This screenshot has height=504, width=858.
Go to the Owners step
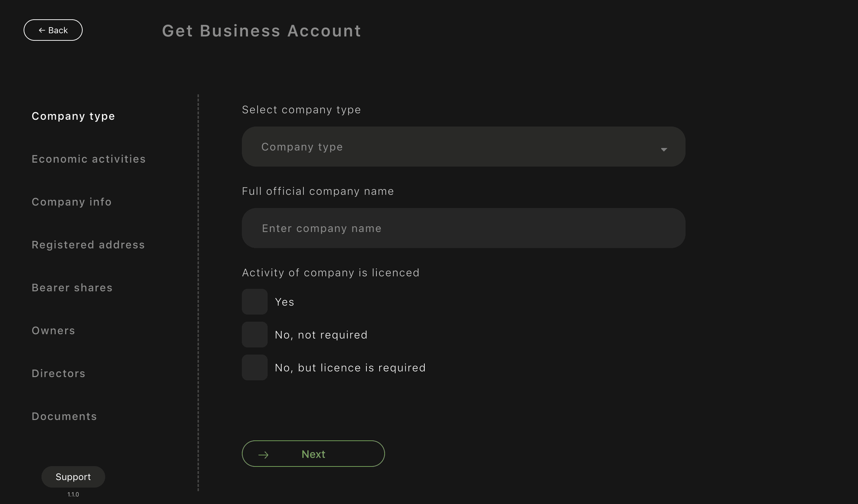coord(53,331)
